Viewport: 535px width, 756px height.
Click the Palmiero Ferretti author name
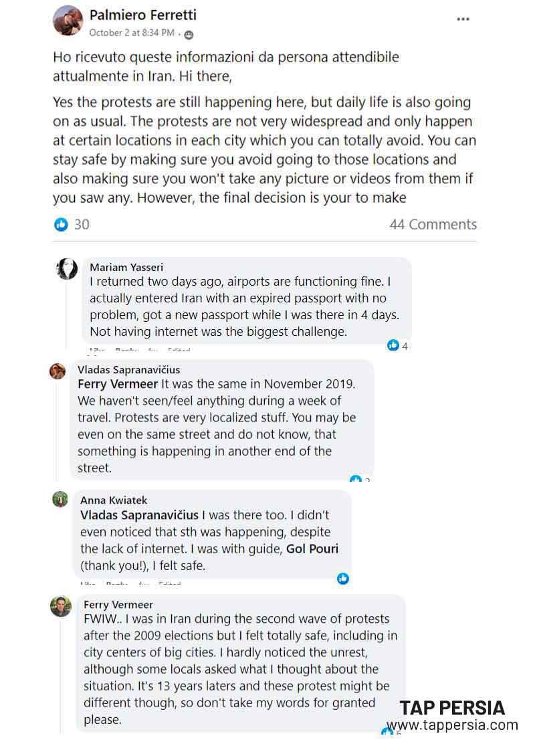(x=142, y=15)
